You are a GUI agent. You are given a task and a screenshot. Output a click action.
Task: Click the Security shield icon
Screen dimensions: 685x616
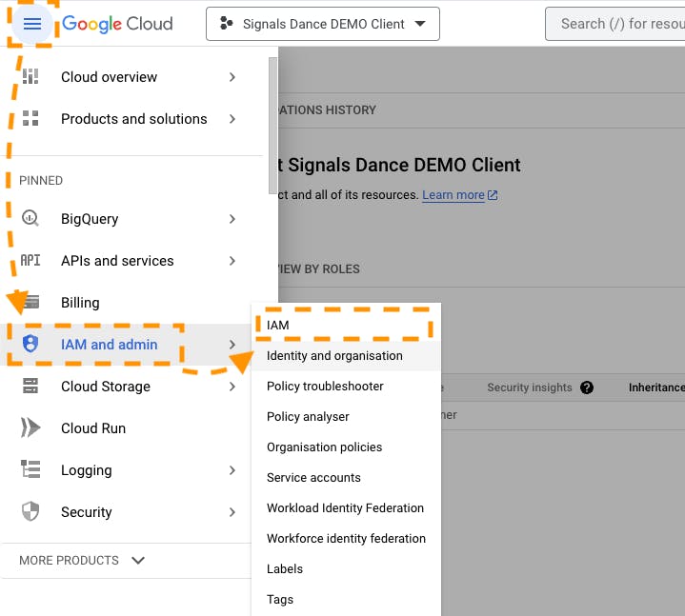[30, 511]
